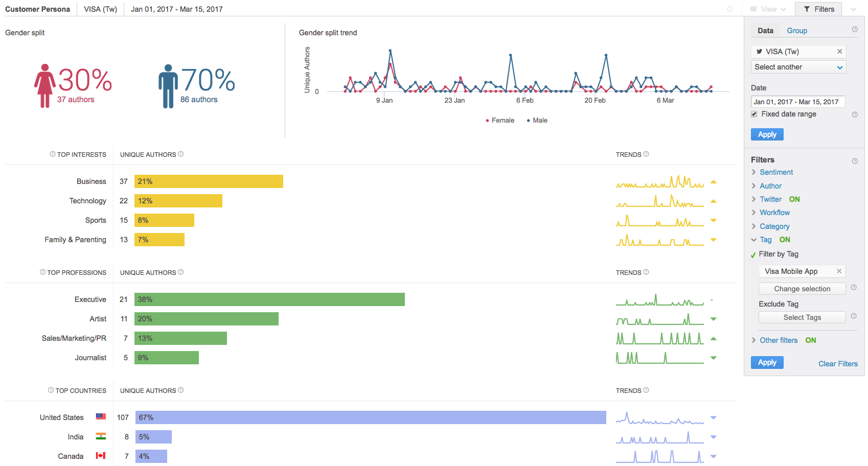Click help icon next to Filters heading

[855, 161]
